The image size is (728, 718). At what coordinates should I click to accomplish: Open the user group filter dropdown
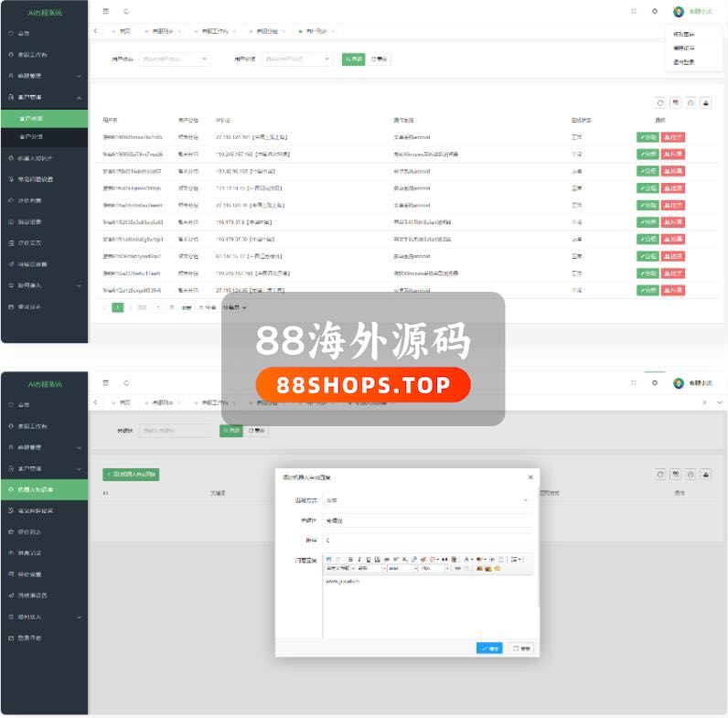(x=296, y=59)
